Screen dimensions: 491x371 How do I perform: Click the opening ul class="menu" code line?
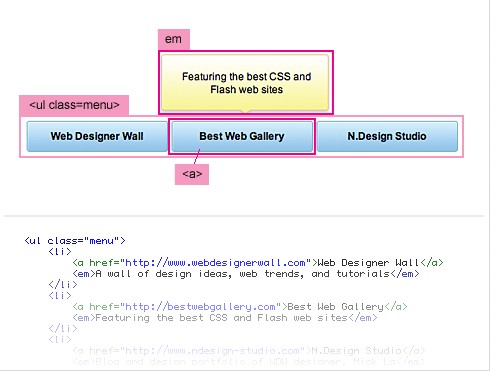pos(75,241)
